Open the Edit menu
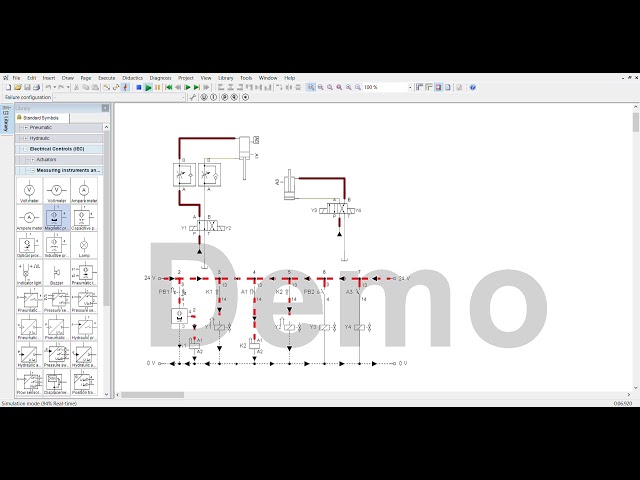This screenshot has height=480, width=640. click(x=32, y=78)
